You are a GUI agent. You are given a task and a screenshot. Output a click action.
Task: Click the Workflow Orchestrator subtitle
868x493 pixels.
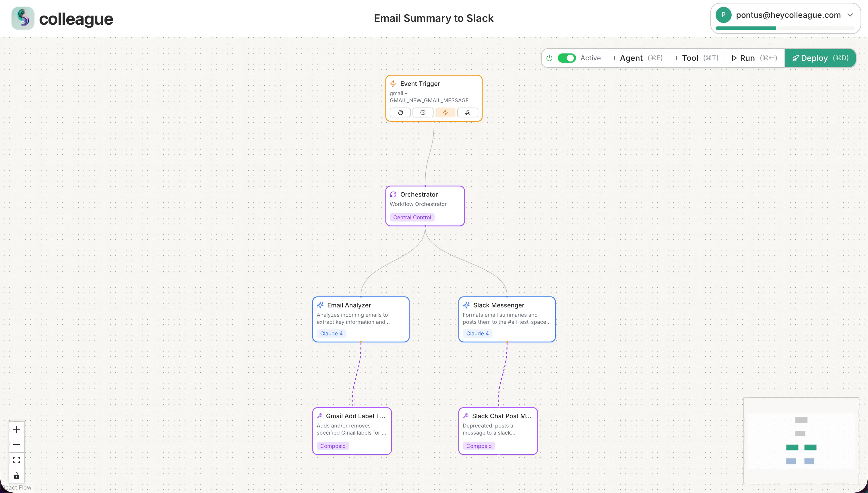[418, 204]
